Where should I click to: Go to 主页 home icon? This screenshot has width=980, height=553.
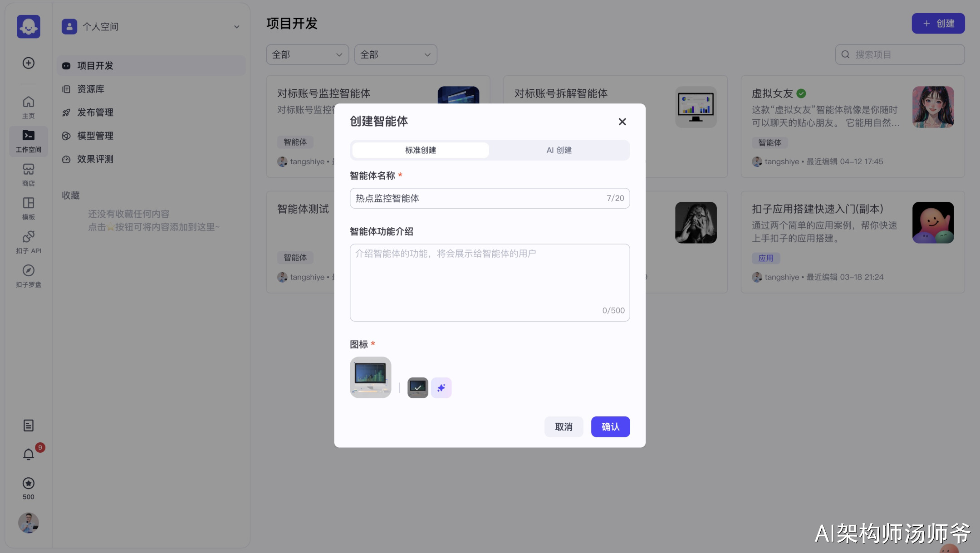(x=29, y=107)
